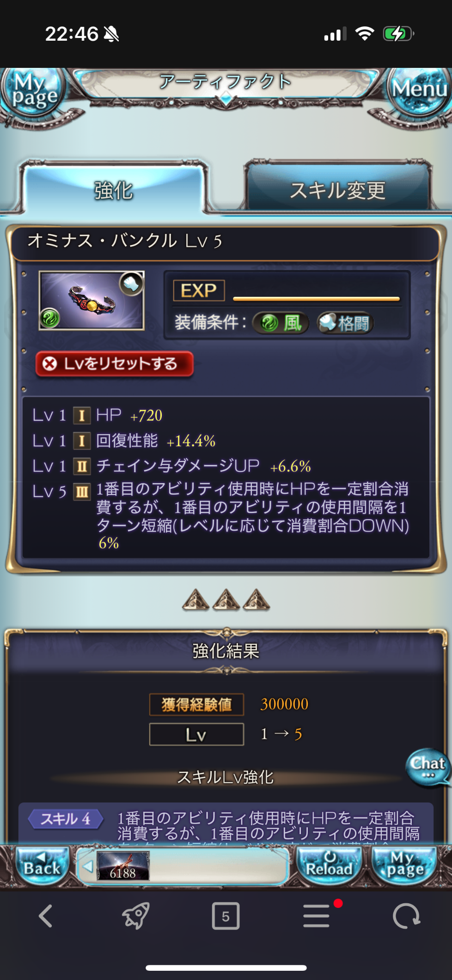The width and height of the screenshot is (452, 980).
Task: Tap the 6188 raid thumbnail
Action: point(123,866)
